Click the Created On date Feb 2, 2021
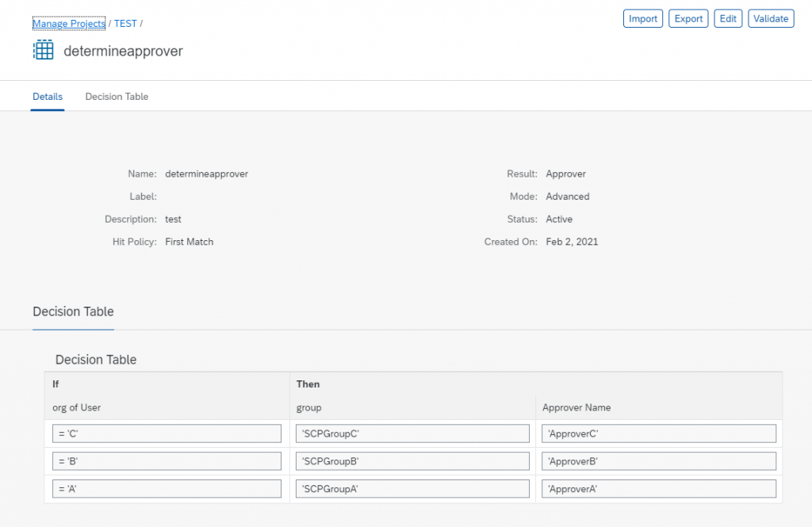This screenshot has height=527, width=812. coord(572,242)
